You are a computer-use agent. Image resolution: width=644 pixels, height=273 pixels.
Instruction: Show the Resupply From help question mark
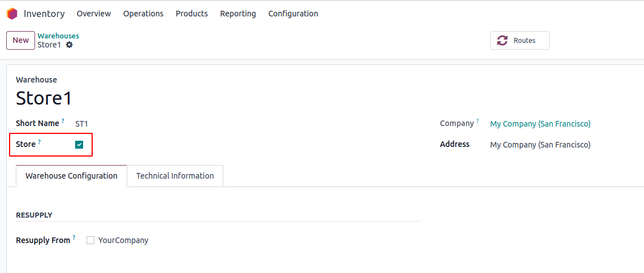tap(74, 238)
